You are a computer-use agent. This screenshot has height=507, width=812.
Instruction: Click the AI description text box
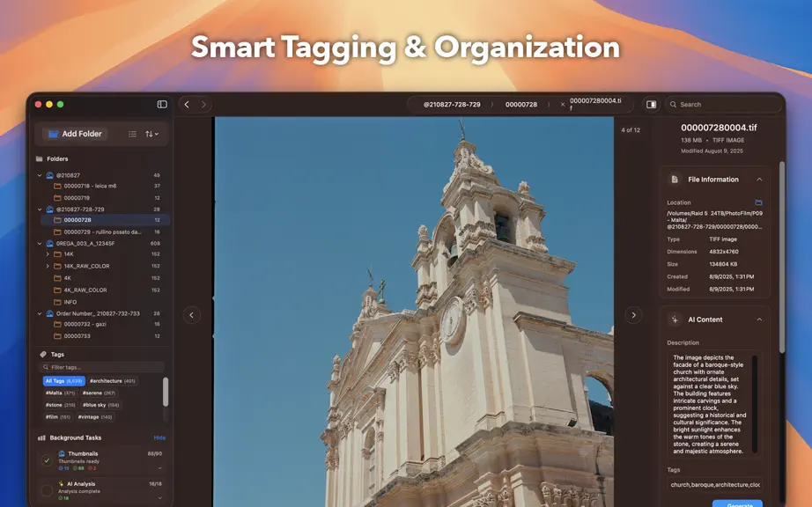tap(714, 404)
